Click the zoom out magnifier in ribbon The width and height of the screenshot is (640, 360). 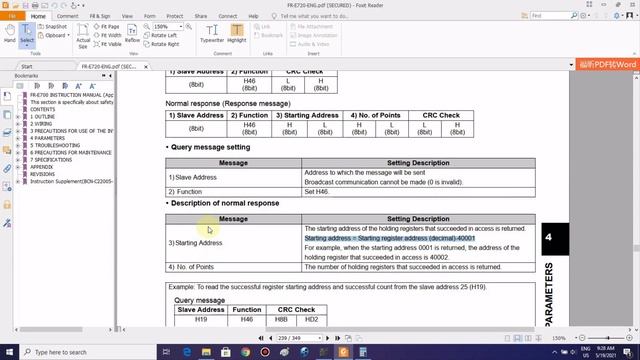point(147,27)
